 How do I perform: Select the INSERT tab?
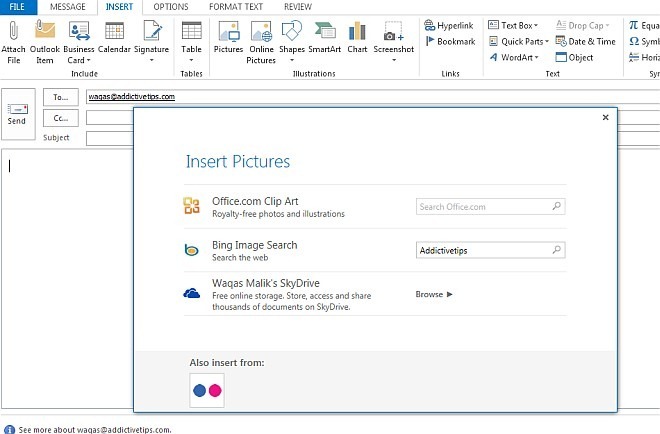tap(119, 7)
